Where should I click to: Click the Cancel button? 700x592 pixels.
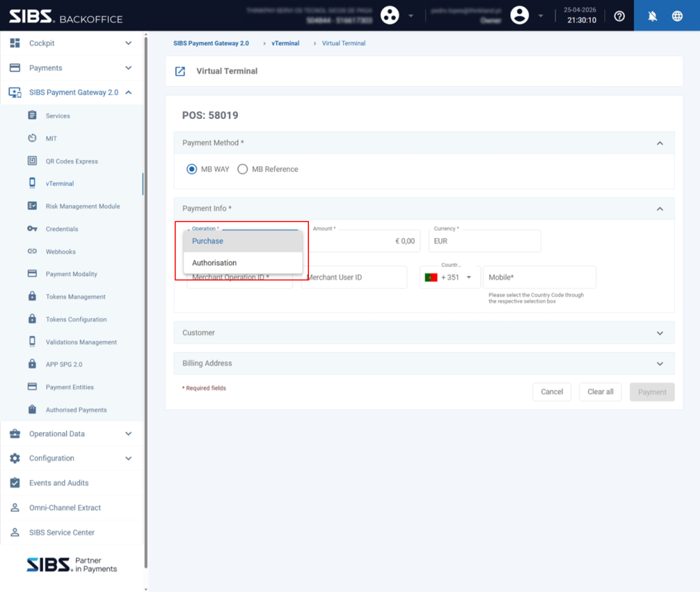pyautogui.click(x=552, y=392)
